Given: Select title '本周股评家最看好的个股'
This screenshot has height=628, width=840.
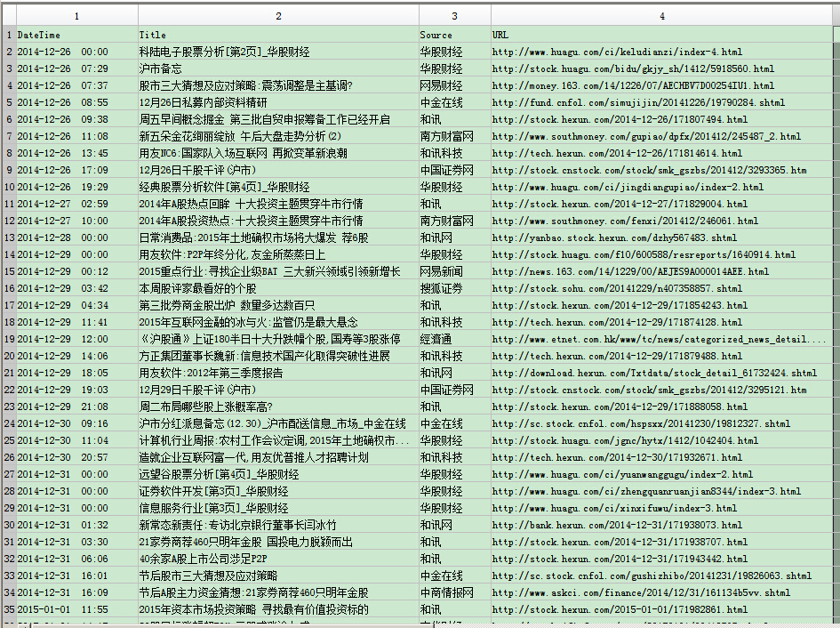Looking at the screenshot, I should [x=278, y=288].
